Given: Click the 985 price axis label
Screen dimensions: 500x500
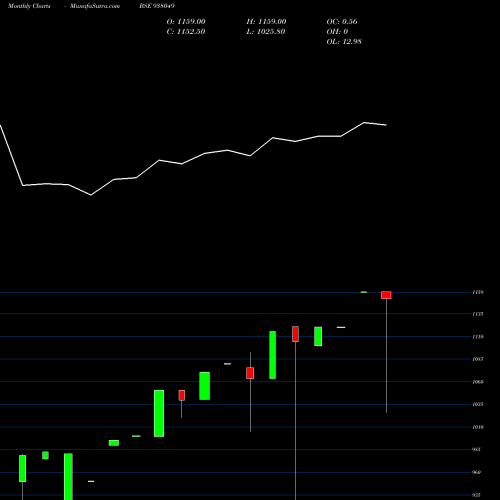Looking at the screenshot, I should point(476,449).
